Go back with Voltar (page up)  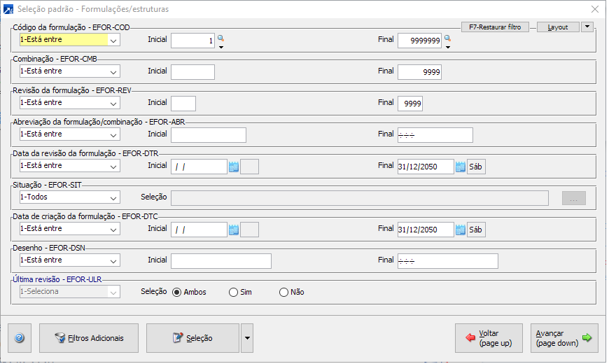point(489,338)
